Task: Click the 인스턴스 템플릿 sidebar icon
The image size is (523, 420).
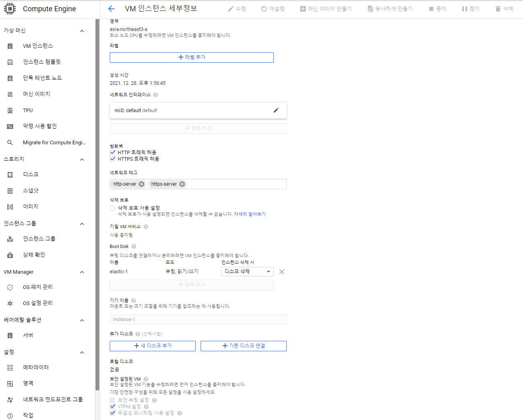Action: 10,62
